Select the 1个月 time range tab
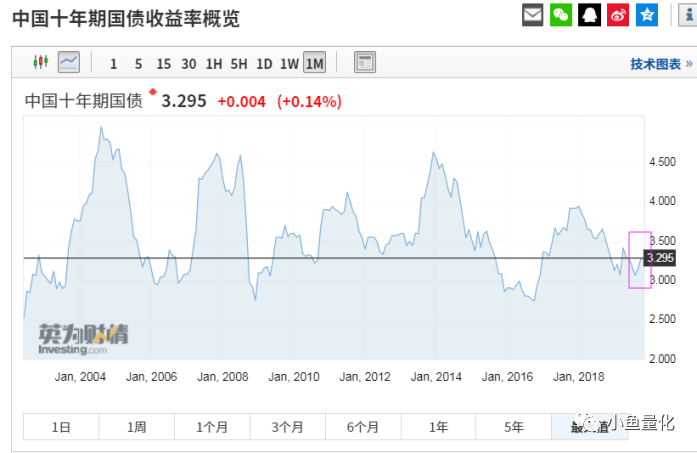This screenshot has width=697, height=453. pos(212,427)
